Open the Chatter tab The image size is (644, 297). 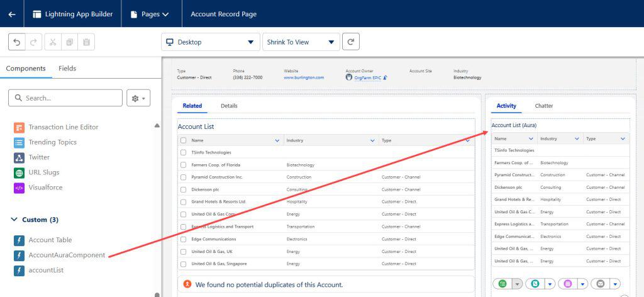click(x=544, y=106)
